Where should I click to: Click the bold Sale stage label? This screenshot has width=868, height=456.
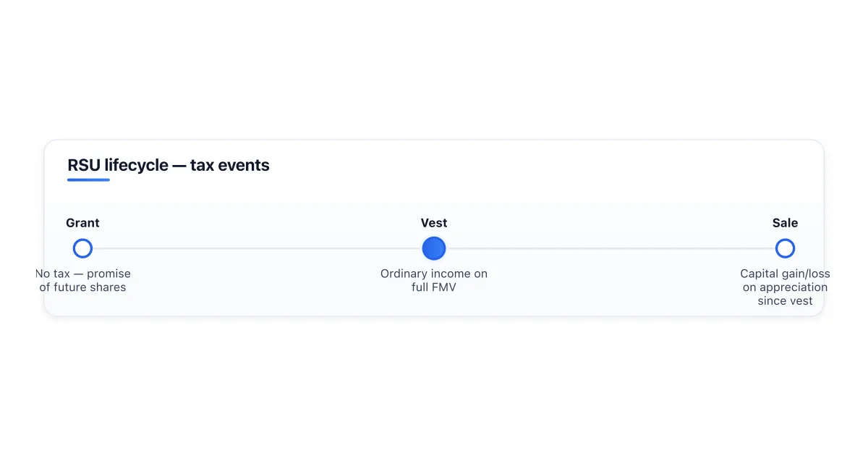pyautogui.click(x=785, y=223)
